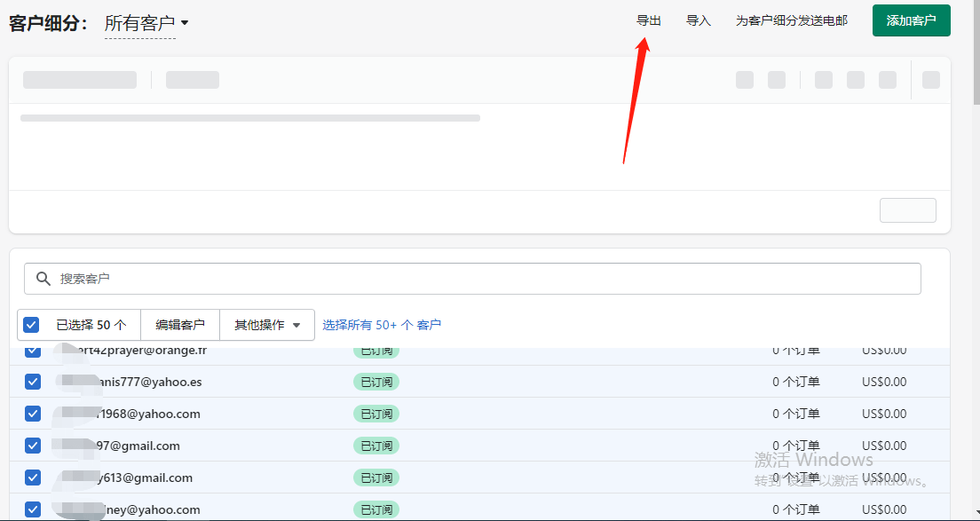Screen dimensions: 980x521
Task: Click the 编辑客户 button
Action: pyautogui.click(x=180, y=325)
